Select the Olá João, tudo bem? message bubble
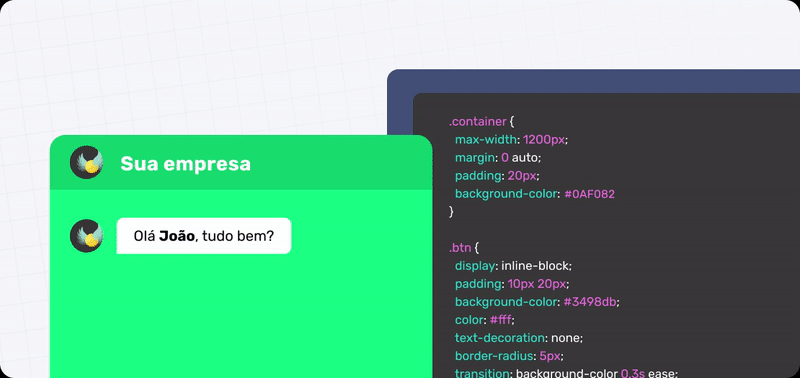 [204, 236]
